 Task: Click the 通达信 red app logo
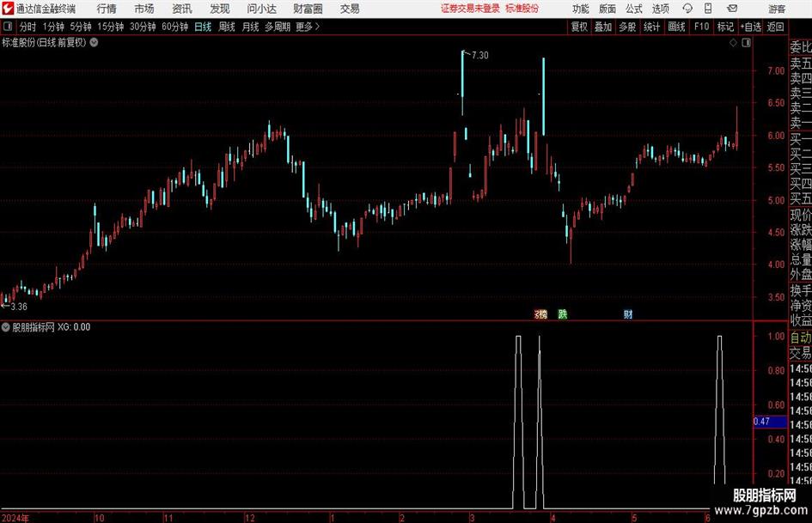[8, 9]
